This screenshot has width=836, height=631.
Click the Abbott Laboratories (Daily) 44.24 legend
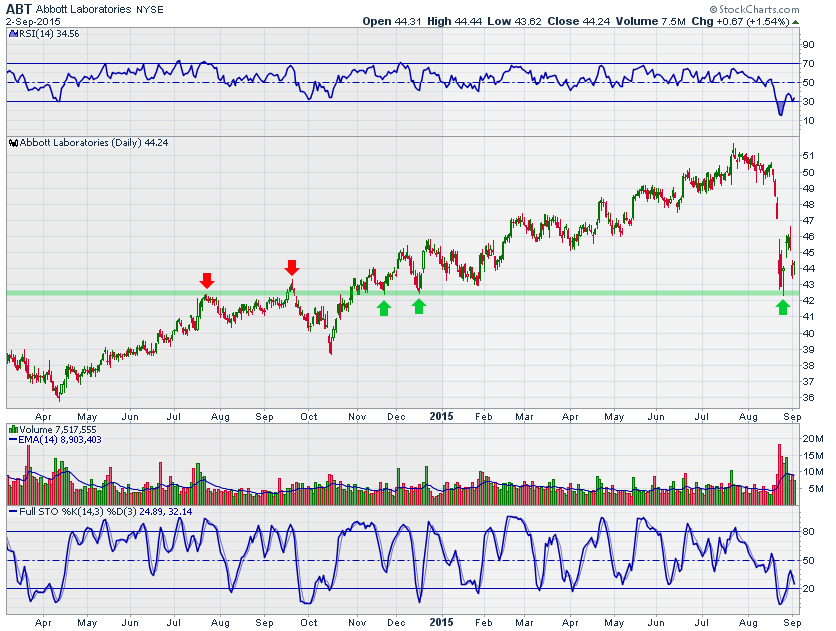[94, 143]
